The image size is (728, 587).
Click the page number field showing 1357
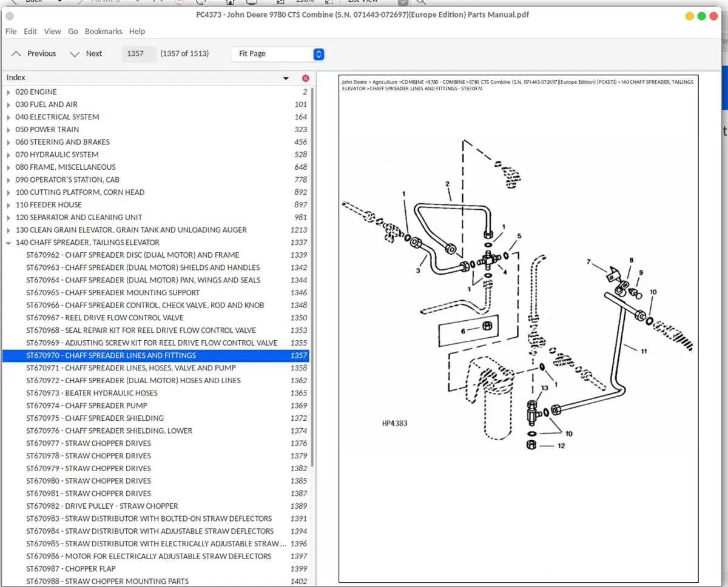139,53
